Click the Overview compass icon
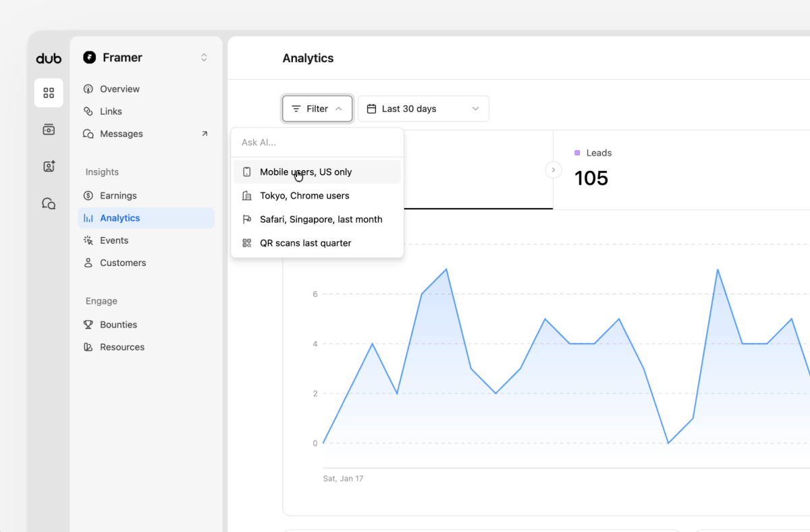Viewport: 810px width, 532px height. point(88,89)
